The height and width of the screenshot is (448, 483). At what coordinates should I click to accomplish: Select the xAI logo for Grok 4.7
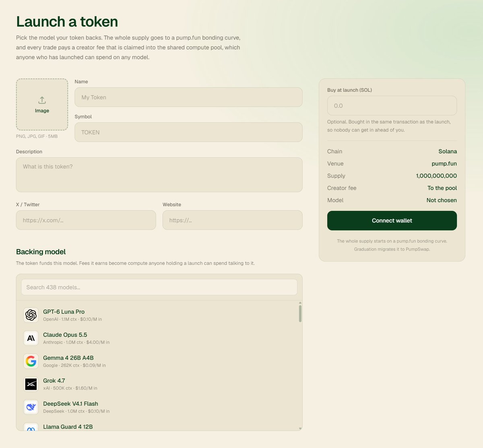point(31,384)
